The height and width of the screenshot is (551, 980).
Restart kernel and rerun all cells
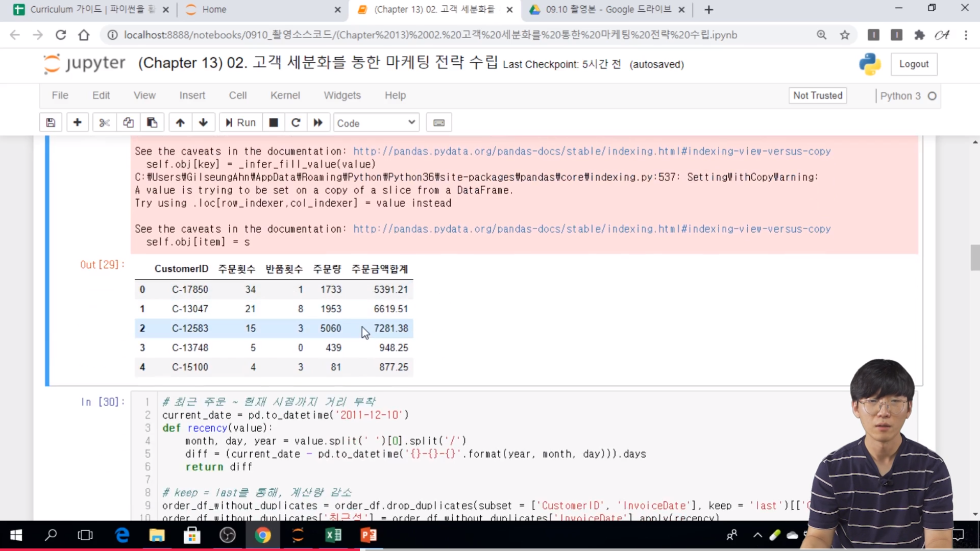(318, 122)
